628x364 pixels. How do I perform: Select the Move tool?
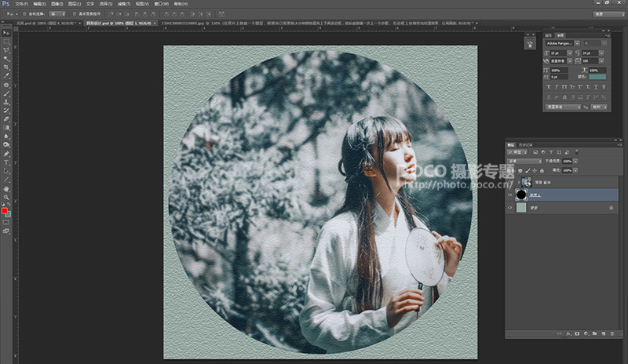(x=6, y=33)
